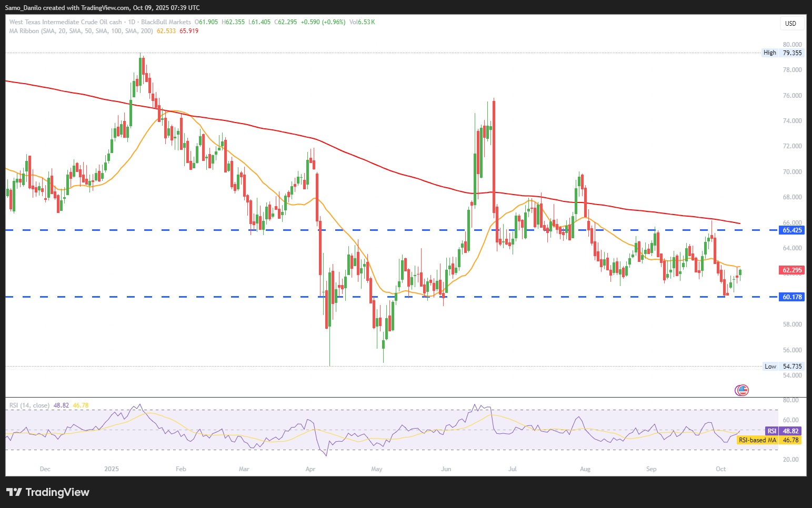Click the blue 60.178 support level label

point(792,297)
